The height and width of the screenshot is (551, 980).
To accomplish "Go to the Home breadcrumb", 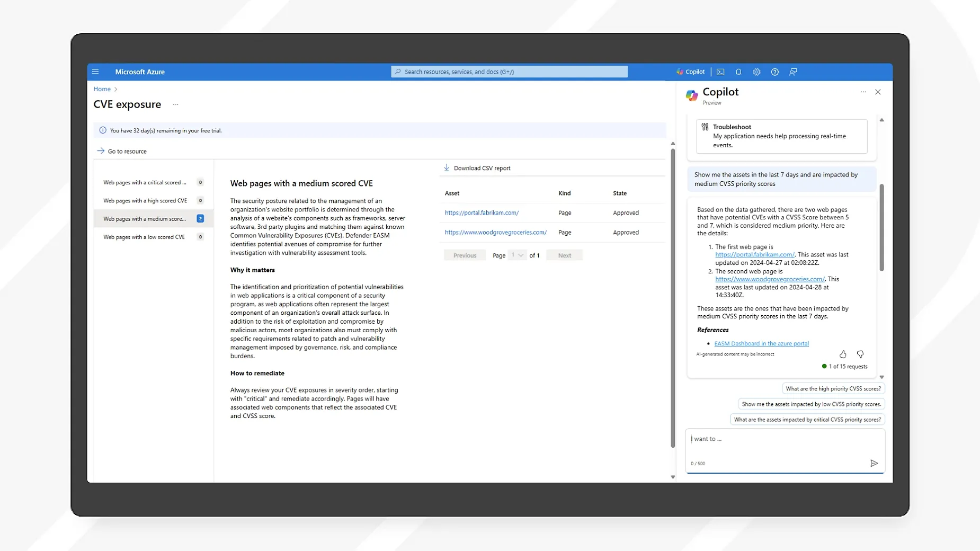I will [x=102, y=89].
